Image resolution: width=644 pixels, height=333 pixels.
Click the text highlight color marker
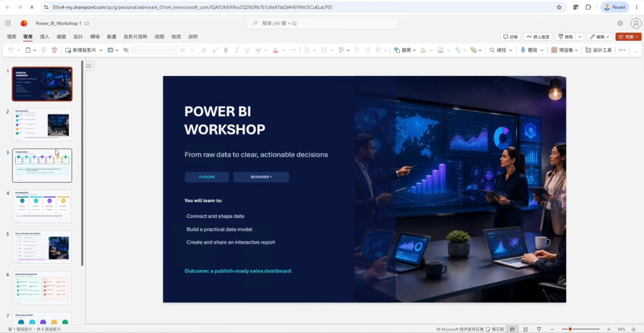click(x=258, y=50)
